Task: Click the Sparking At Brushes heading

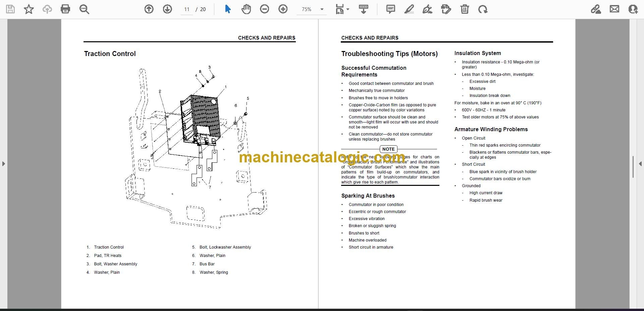Action: click(368, 196)
